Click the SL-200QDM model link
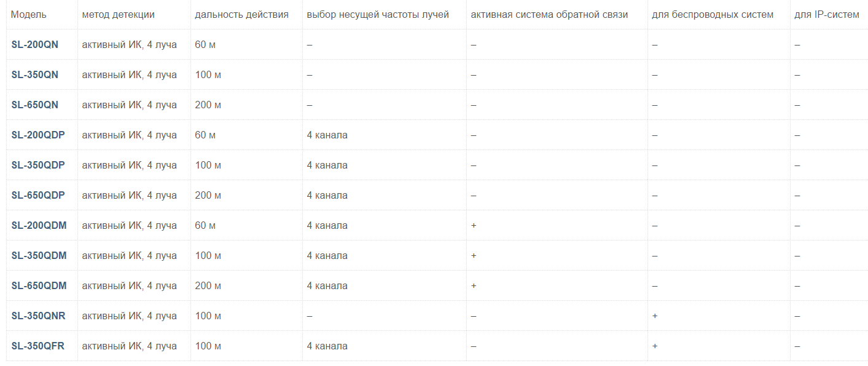Image resolution: width=868 pixels, height=366 pixels. click(39, 225)
